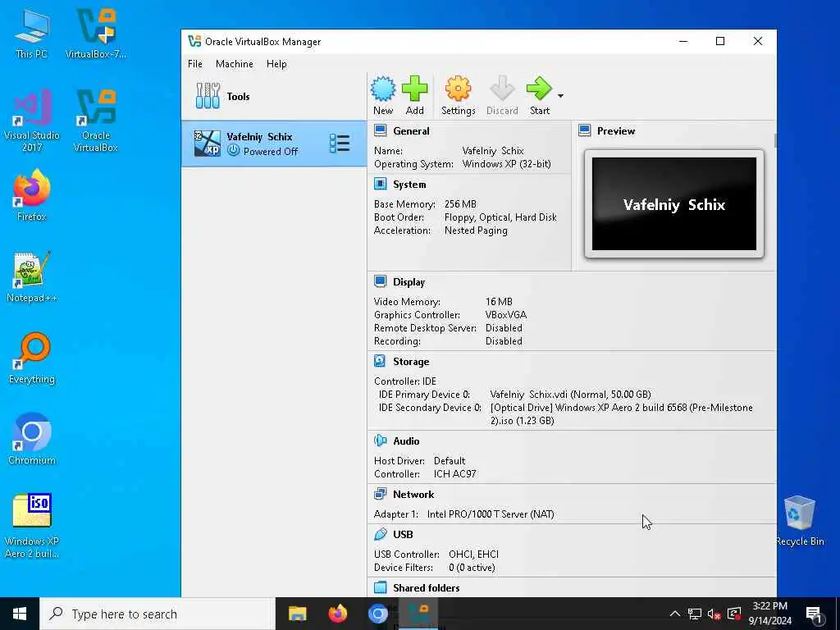840x630 pixels.
Task: Click the Vafelniy Schix.vdi hard disk value
Action: pos(570,395)
